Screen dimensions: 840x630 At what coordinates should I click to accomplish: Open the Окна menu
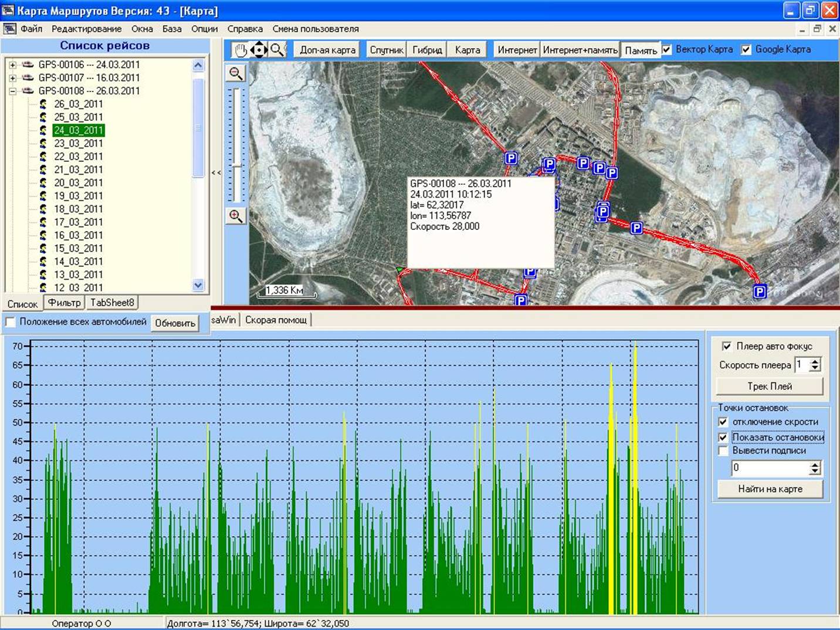(142, 29)
